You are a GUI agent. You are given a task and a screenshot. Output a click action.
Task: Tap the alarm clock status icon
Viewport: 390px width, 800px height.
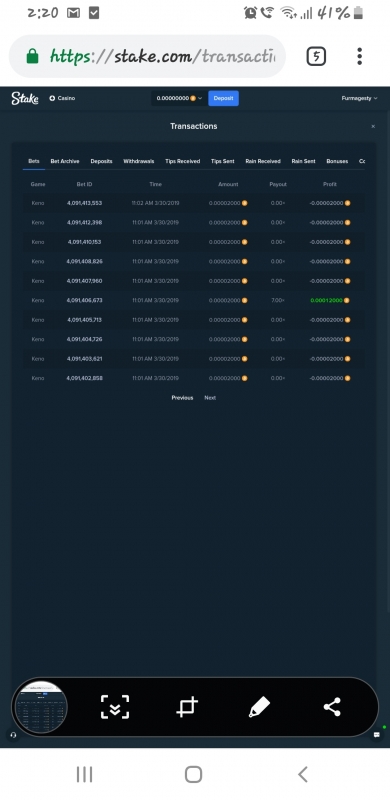250,13
